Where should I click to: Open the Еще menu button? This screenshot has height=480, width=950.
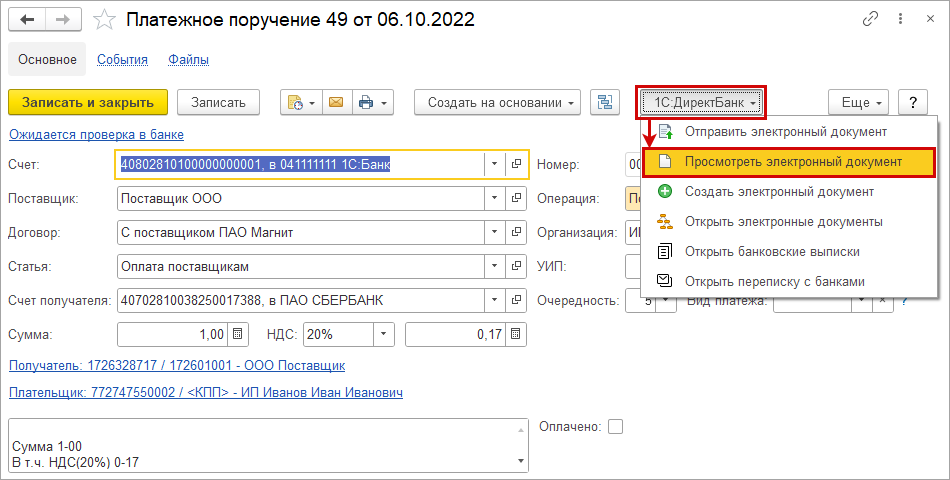click(x=858, y=102)
